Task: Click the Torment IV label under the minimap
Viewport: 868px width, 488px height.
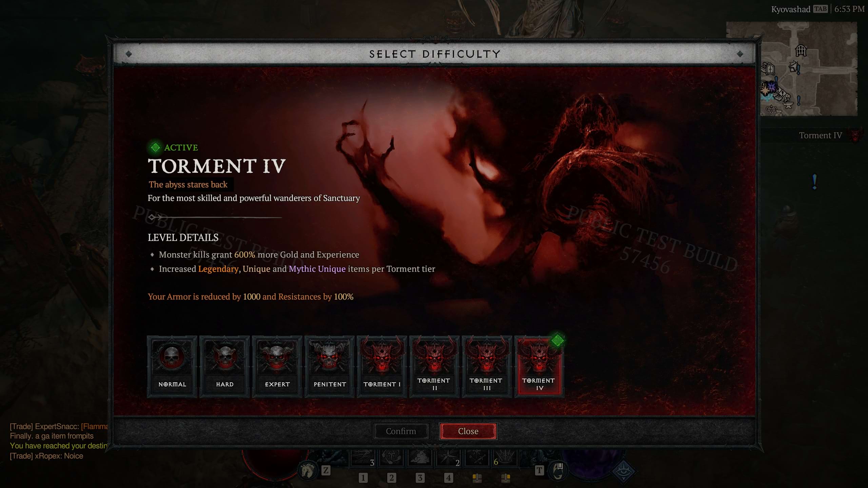Action: click(x=820, y=135)
